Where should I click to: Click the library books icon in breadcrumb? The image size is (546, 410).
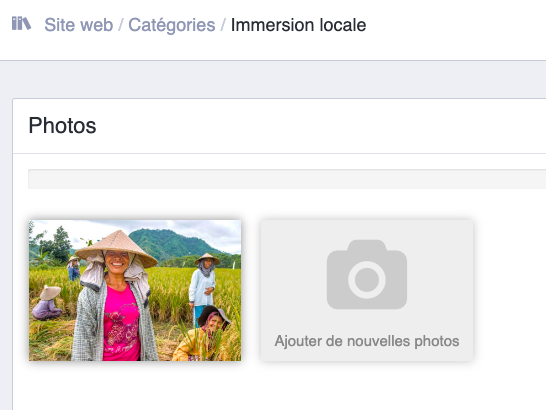coord(21,24)
